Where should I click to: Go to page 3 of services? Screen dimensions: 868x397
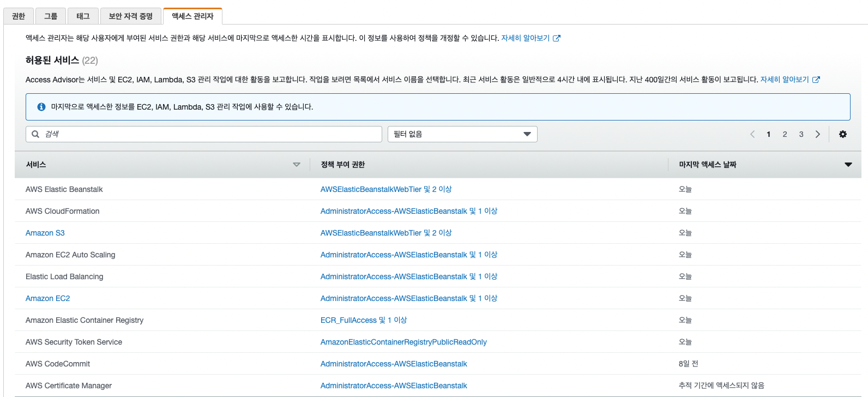tap(801, 134)
